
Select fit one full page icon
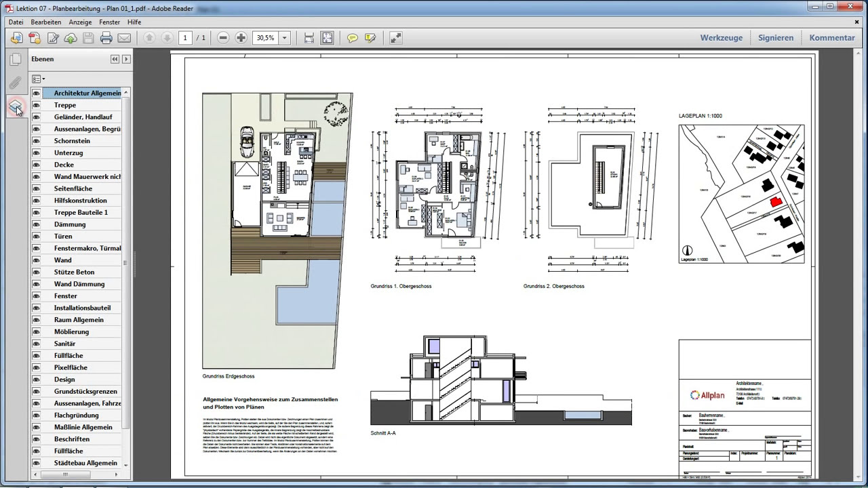click(x=327, y=38)
